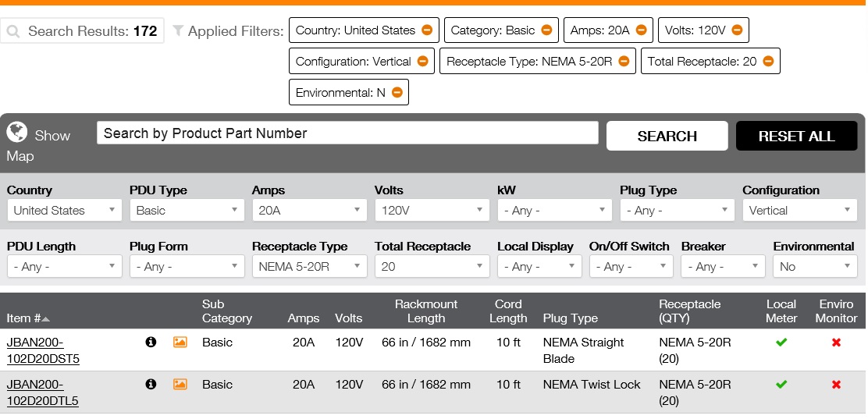Sort by Cord Length column header
This screenshot has width=868, height=419.
point(508,311)
